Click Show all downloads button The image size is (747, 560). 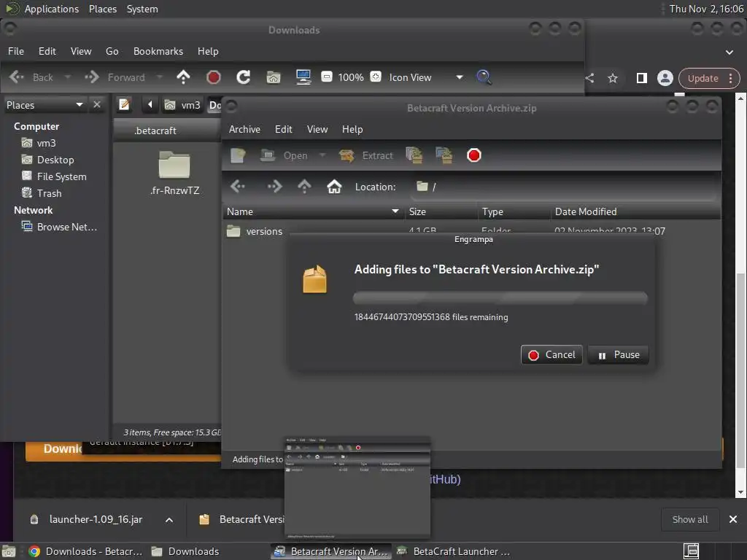(x=690, y=519)
